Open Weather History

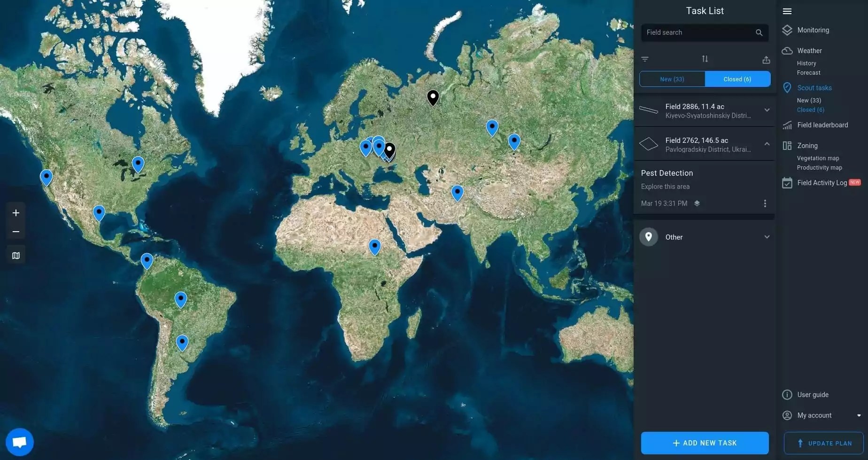(806, 63)
